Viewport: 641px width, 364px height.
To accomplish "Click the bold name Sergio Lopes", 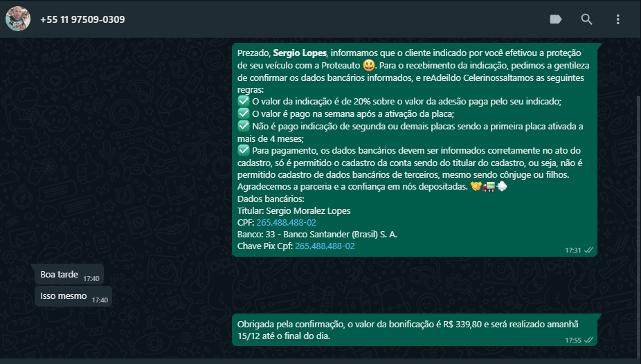I will click(x=300, y=53).
